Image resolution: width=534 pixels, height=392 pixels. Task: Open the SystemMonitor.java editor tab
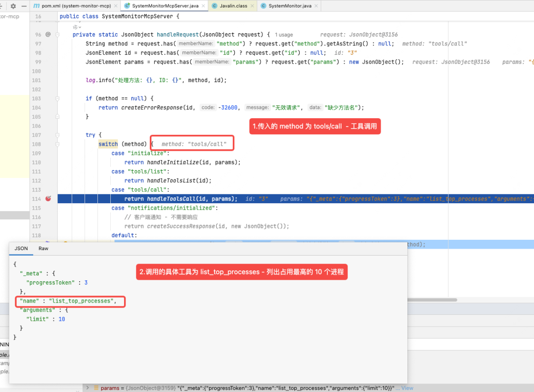tap(289, 6)
